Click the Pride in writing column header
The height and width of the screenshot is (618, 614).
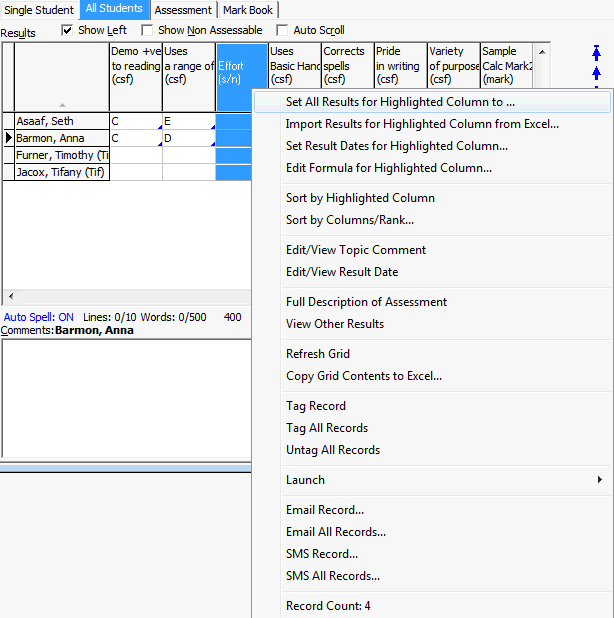click(401, 65)
